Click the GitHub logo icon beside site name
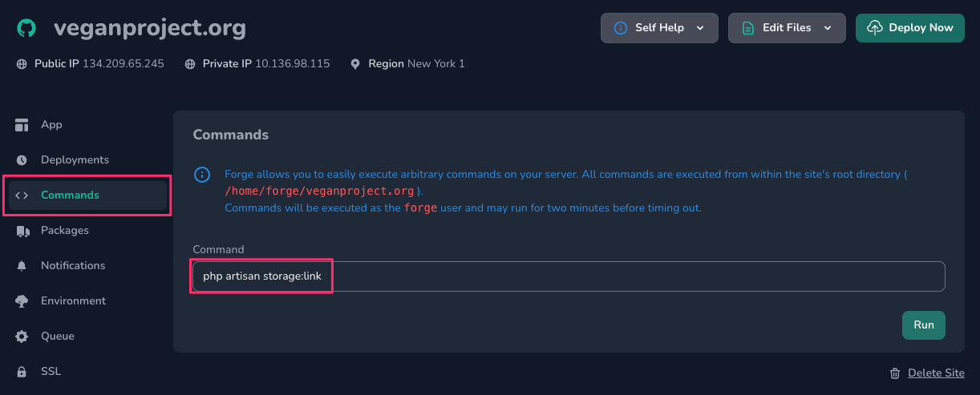The height and width of the screenshot is (395, 980). point(26,28)
